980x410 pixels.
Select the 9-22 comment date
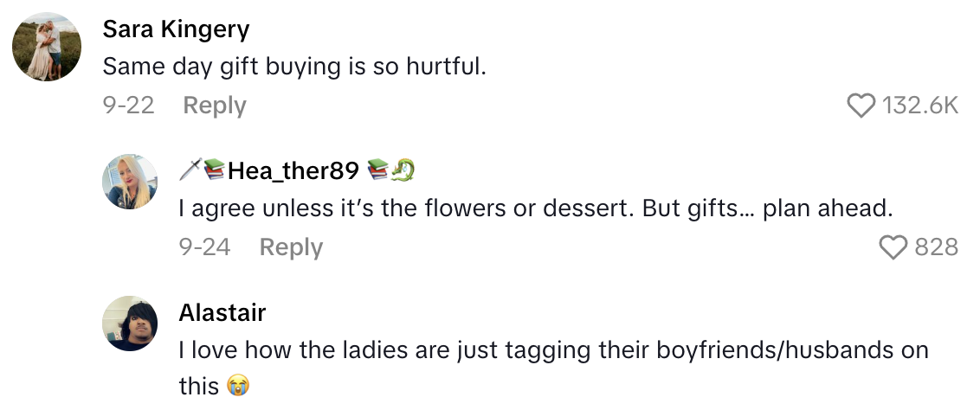pyautogui.click(x=128, y=106)
